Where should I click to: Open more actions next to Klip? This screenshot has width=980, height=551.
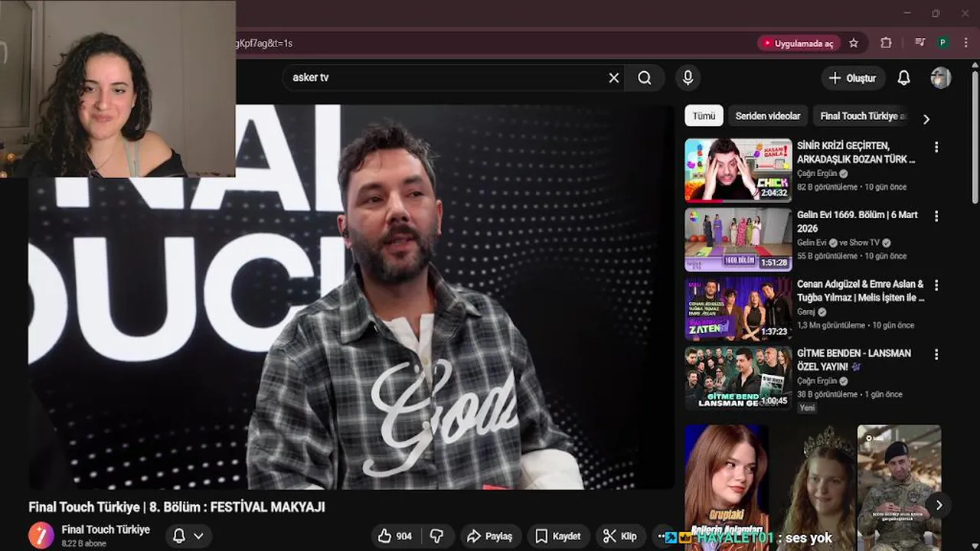(662, 536)
